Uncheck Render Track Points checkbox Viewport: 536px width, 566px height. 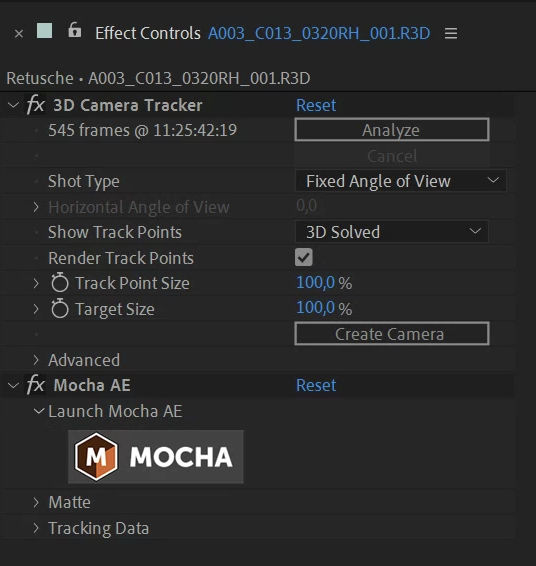coord(304,257)
